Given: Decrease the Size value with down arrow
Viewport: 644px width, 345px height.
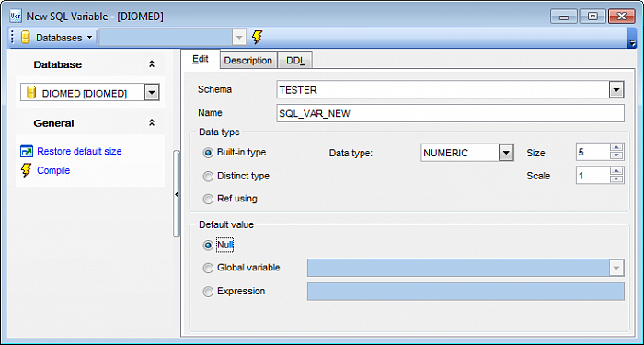Looking at the screenshot, I should click(x=616, y=156).
